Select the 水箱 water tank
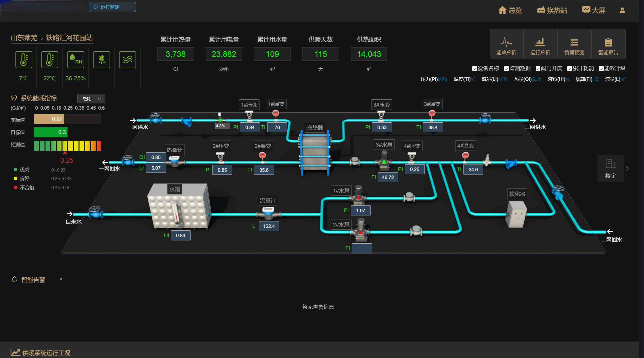The height and width of the screenshot is (358, 644). [x=179, y=206]
